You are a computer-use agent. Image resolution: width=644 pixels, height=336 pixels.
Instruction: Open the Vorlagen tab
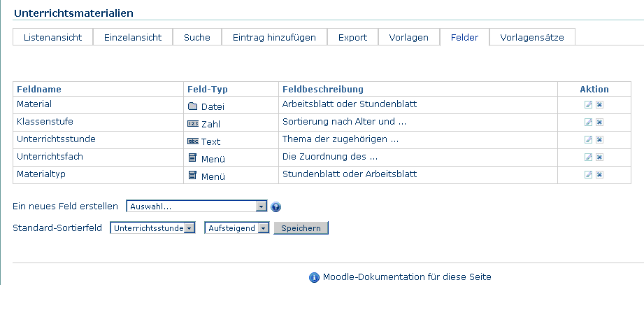pyautogui.click(x=408, y=37)
